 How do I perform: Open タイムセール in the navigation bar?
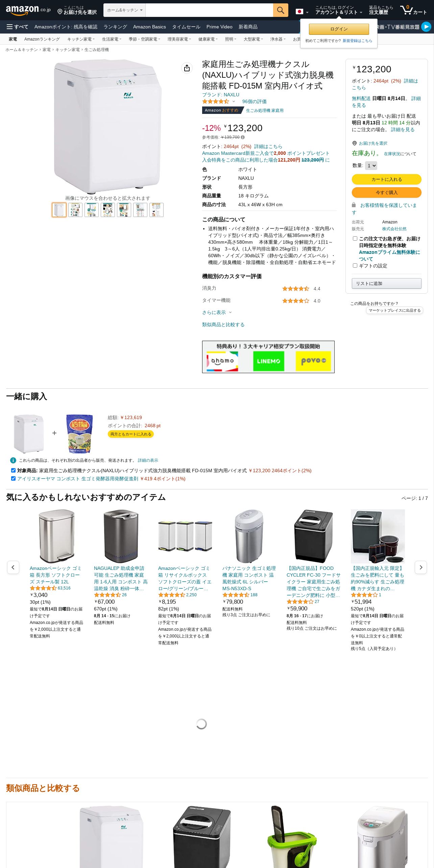(x=186, y=27)
